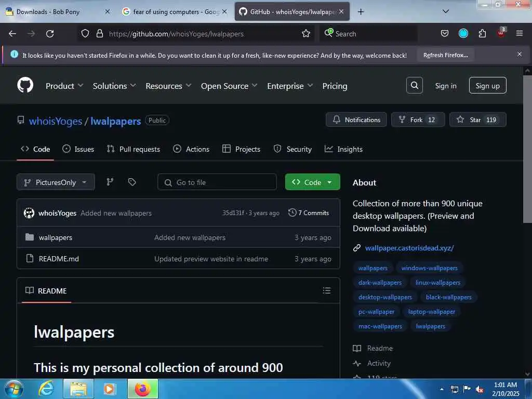Image resolution: width=532 pixels, height=399 pixels.
Task: Click the Firefox Search box
Action: [368, 34]
